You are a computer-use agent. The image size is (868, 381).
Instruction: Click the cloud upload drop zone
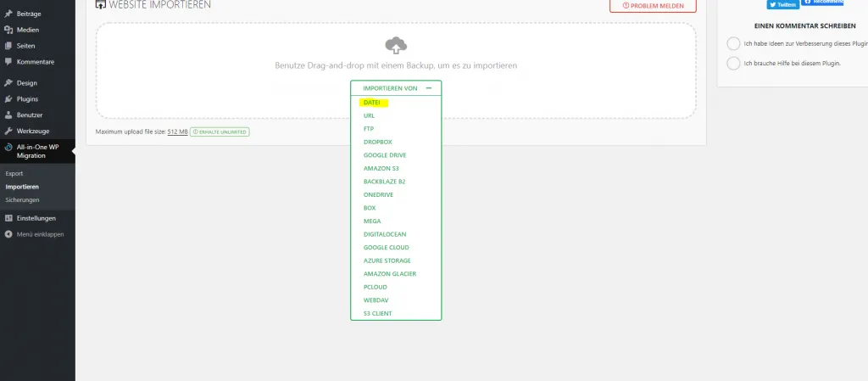pos(396,47)
